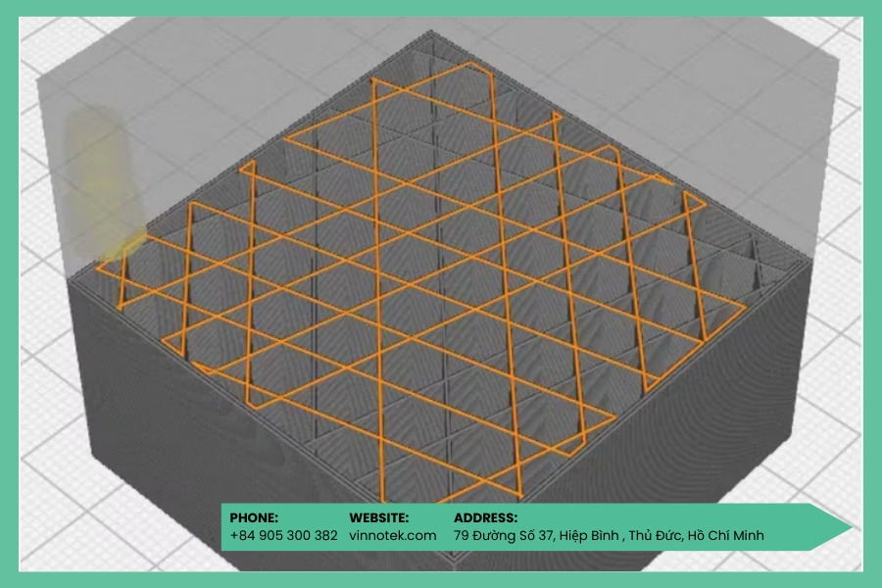Screen dimensions: 882x588
Task: Select the "PHONE:" label text
Action: (254, 517)
